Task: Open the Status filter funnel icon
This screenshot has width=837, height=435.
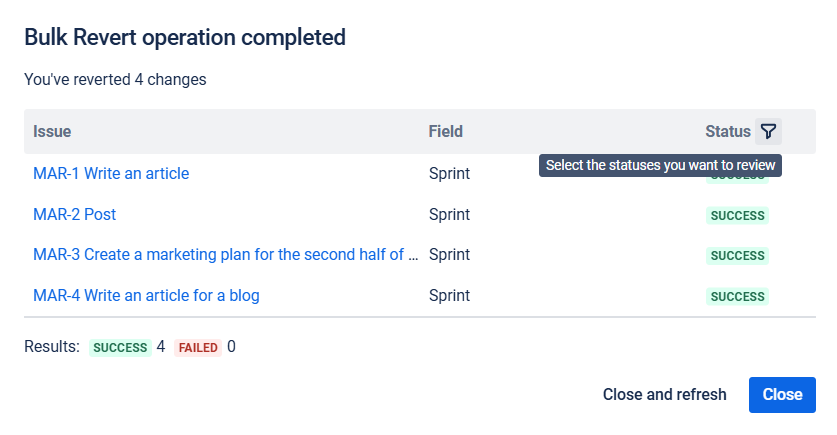Action: (768, 131)
